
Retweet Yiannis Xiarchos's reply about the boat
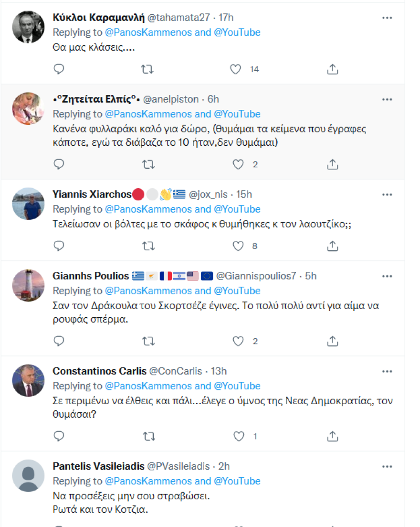148,246
